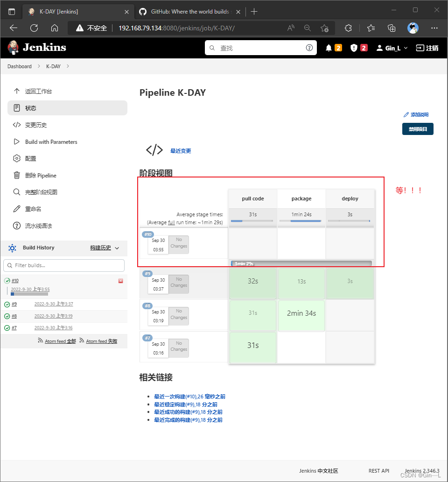Click the browser home icon
This screenshot has width=448, height=482.
tap(55, 28)
